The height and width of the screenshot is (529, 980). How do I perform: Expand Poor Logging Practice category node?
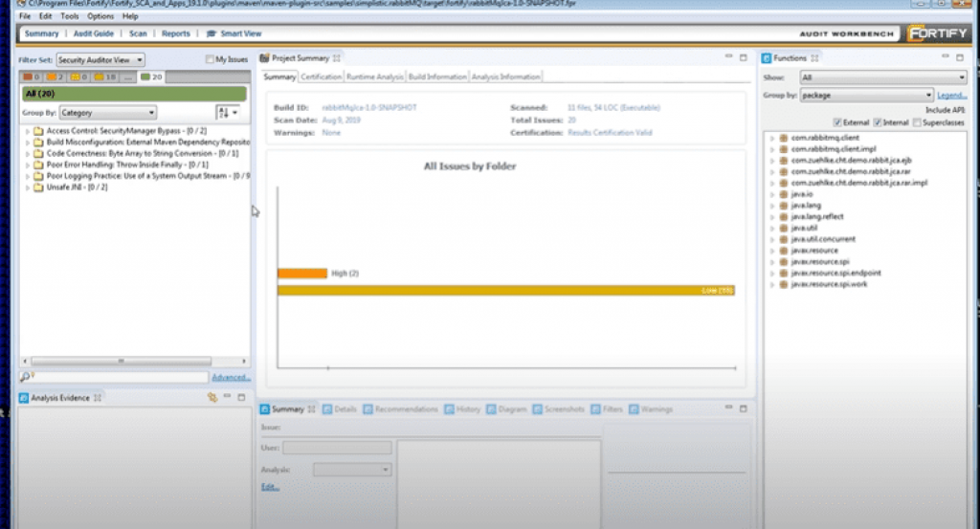28,177
